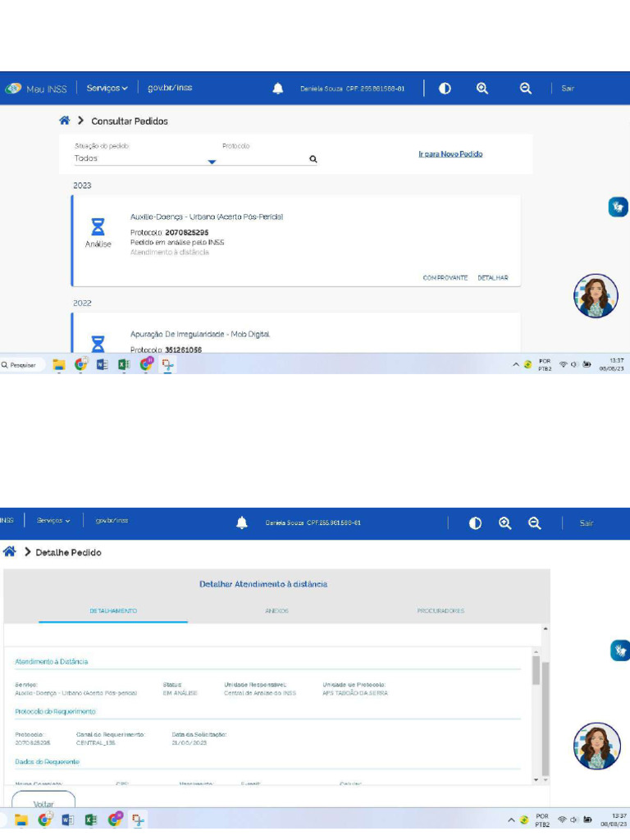The image size is (630, 840).
Task: Show hidden tray icons in Consultar Pedidos taskbar
Action: point(515,365)
